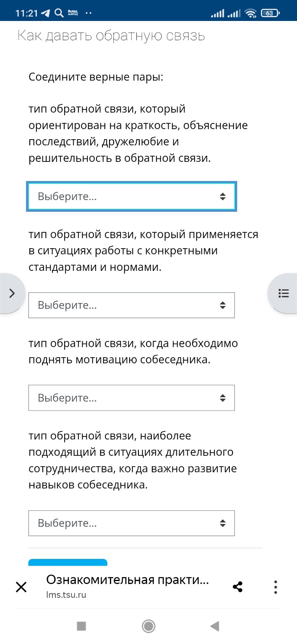
Task: Tap the back triangle navigation button
Action: pyautogui.click(x=215, y=626)
